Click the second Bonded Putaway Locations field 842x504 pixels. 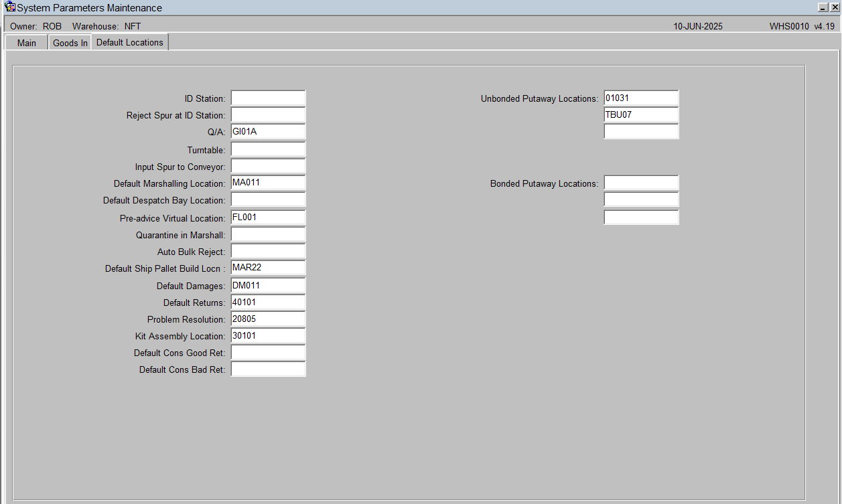pyautogui.click(x=641, y=199)
